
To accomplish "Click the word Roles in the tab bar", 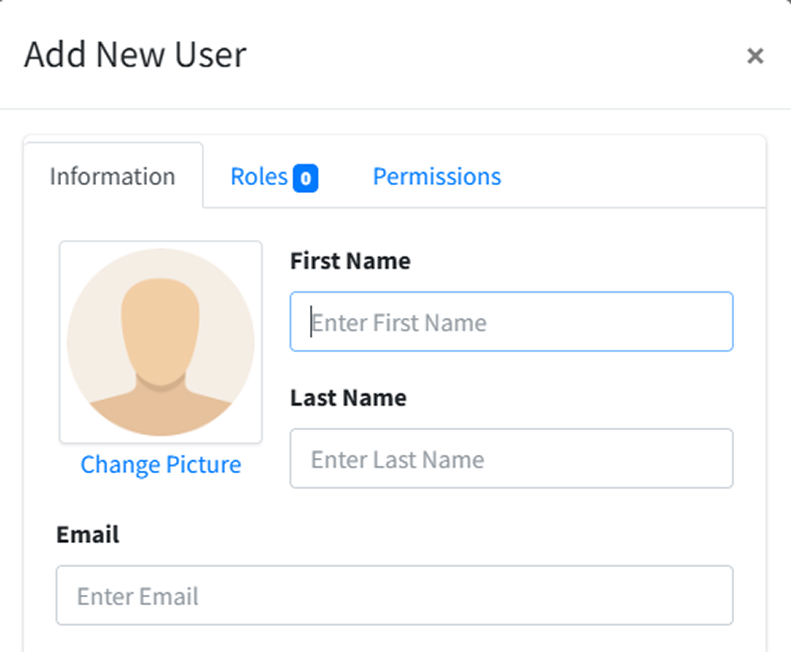I will 259,177.
